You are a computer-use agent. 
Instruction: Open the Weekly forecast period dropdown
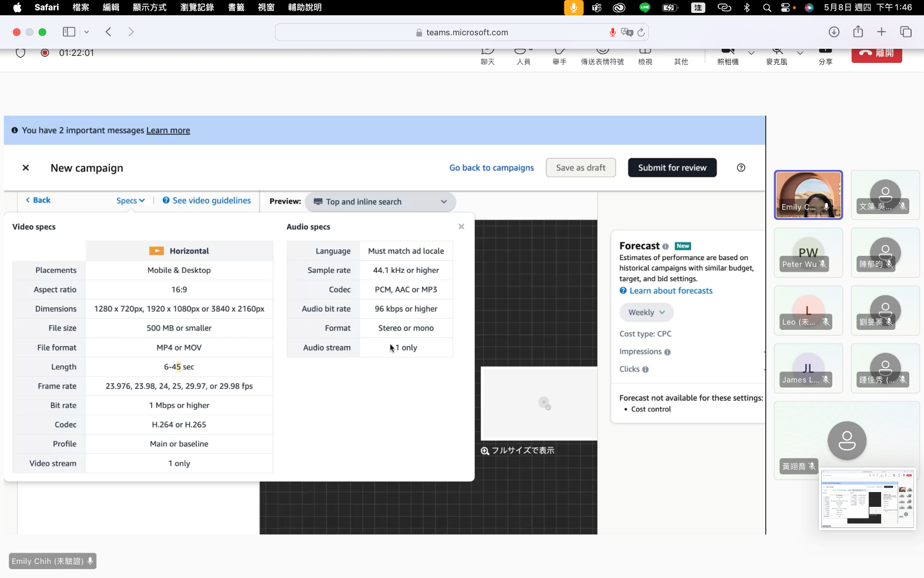(646, 313)
